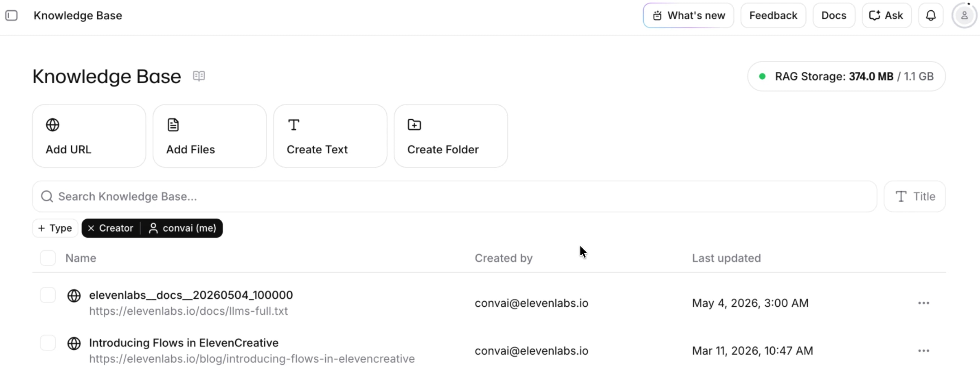Open the user profile avatar
980x370 pixels.
tap(964, 16)
